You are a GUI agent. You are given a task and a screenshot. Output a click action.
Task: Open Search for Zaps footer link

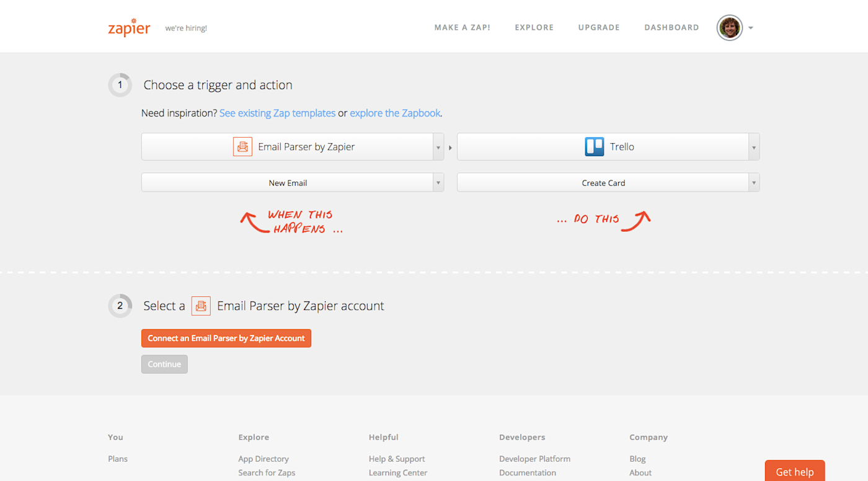(267, 472)
